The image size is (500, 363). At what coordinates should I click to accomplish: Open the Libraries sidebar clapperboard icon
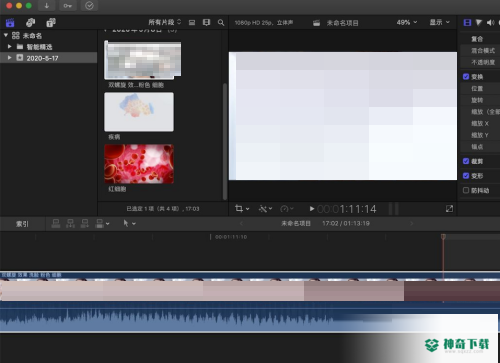10,23
